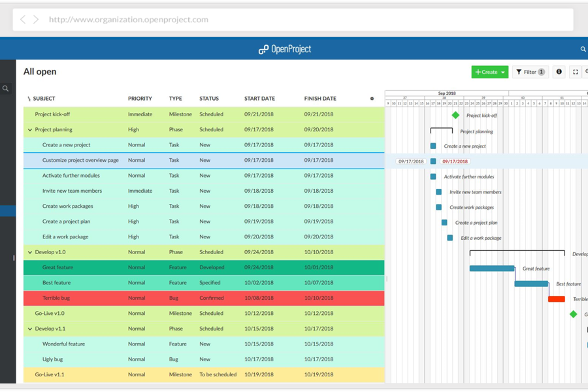
Task: Click the 'Confirmed' status cell
Action: (x=212, y=298)
